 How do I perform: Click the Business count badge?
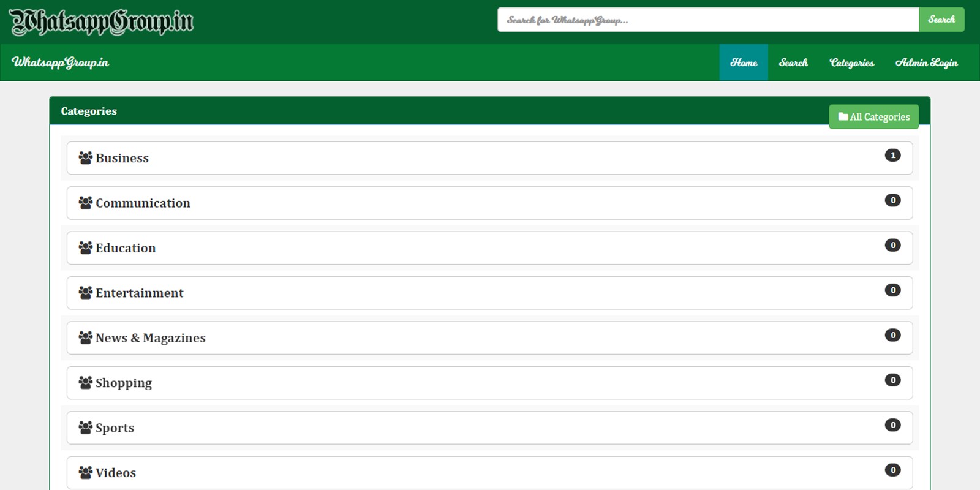coord(893,155)
